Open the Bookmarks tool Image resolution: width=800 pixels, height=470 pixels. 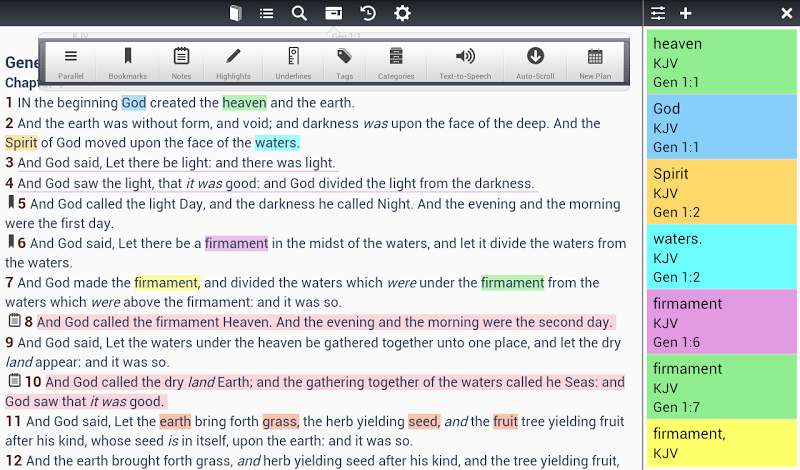point(127,62)
